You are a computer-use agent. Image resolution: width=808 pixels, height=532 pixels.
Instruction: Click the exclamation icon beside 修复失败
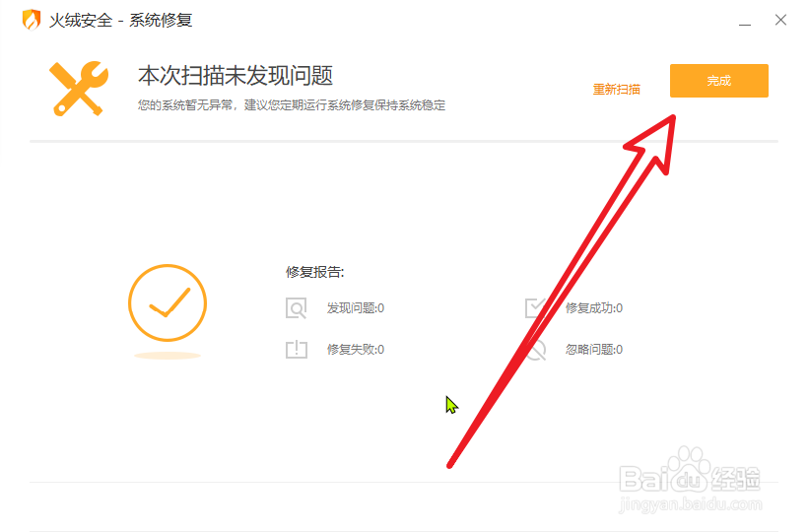pos(297,349)
